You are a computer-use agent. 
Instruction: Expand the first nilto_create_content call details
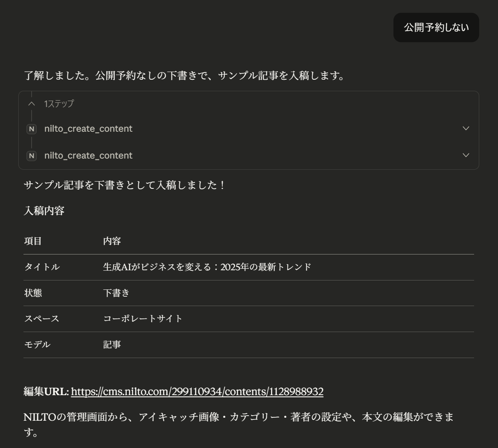click(x=466, y=128)
